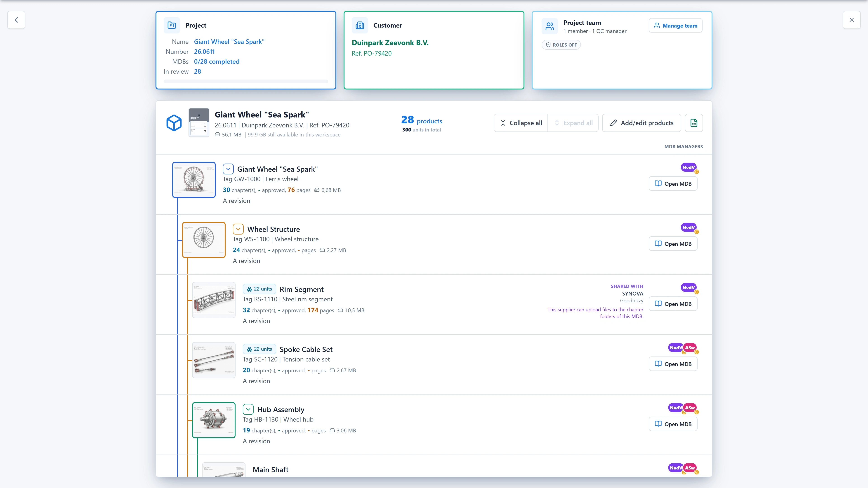Click customer reference Ref. PO-79420

[x=372, y=54]
